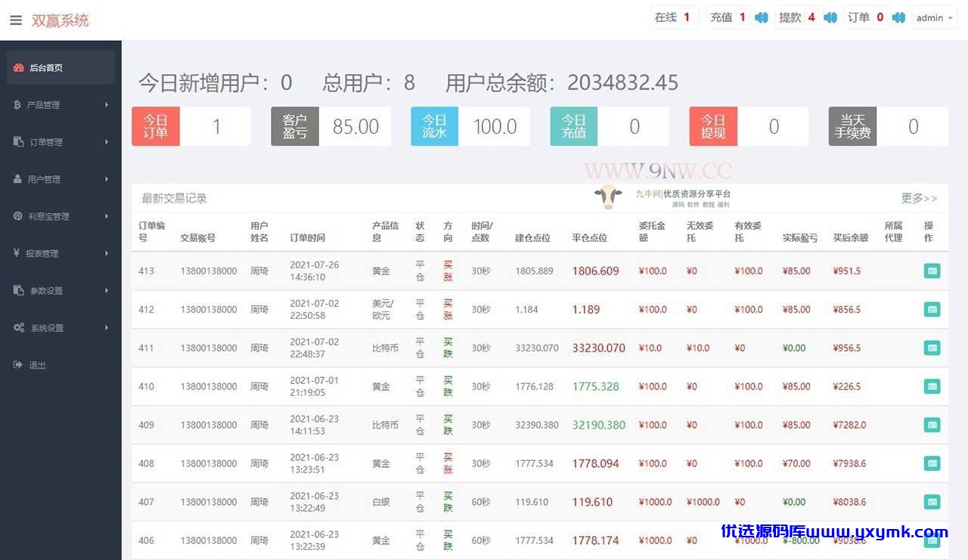The image size is (968, 560).
Task: Open detail icon for order 409
Action: point(932,425)
